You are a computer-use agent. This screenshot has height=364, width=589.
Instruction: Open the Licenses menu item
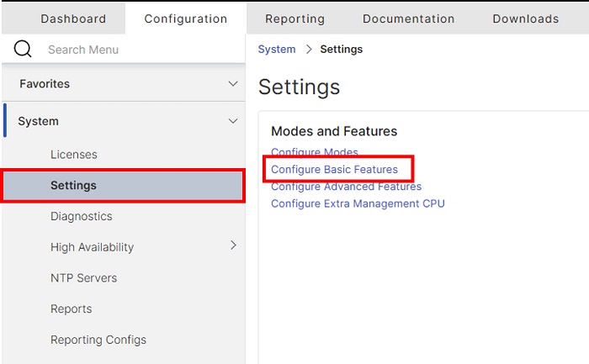coord(74,154)
